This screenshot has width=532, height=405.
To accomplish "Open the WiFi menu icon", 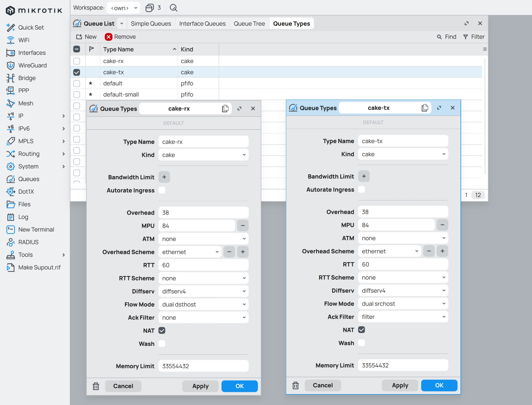I will click(x=11, y=40).
